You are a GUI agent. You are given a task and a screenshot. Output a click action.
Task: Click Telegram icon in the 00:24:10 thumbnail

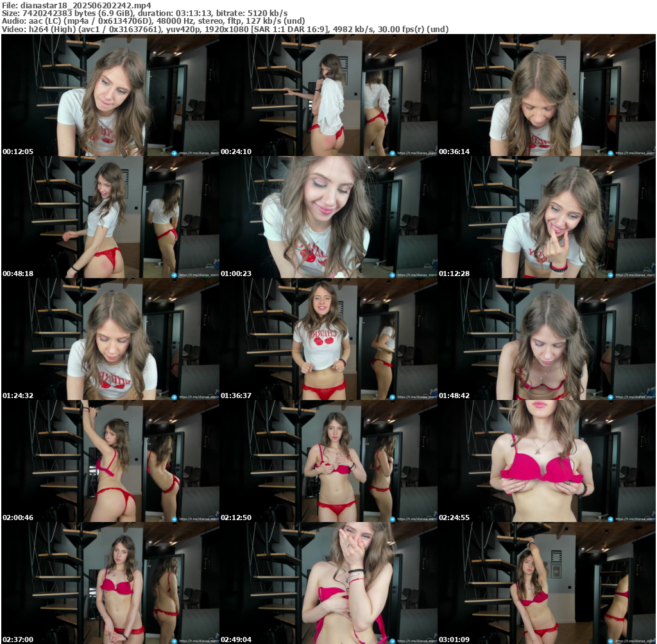click(392, 153)
